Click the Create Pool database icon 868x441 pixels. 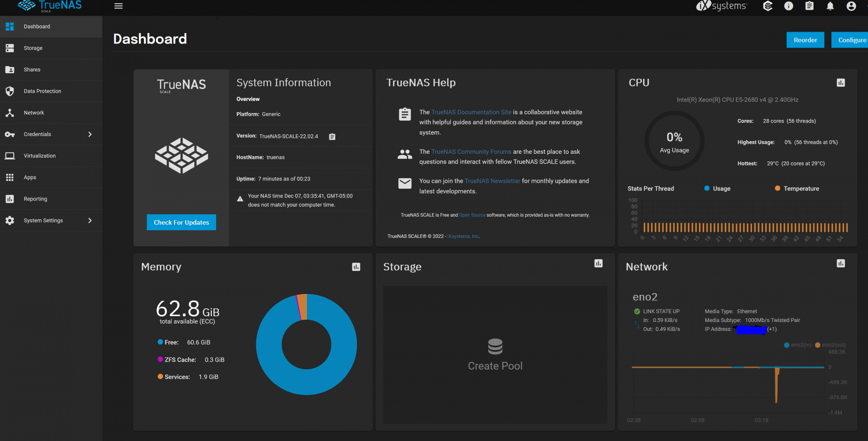[x=495, y=346]
